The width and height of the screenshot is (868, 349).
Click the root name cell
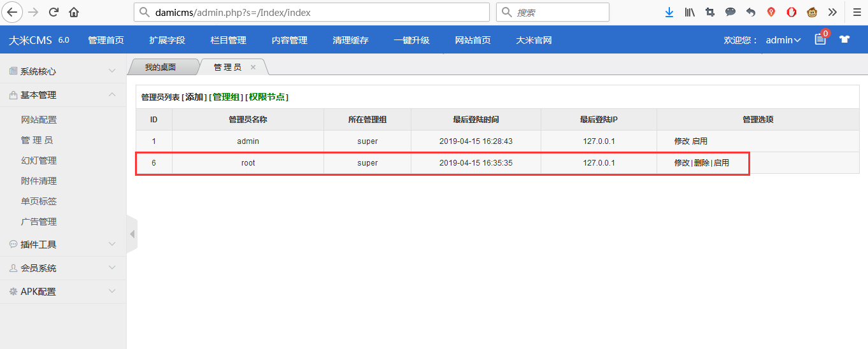pyautogui.click(x=248, y=163)
